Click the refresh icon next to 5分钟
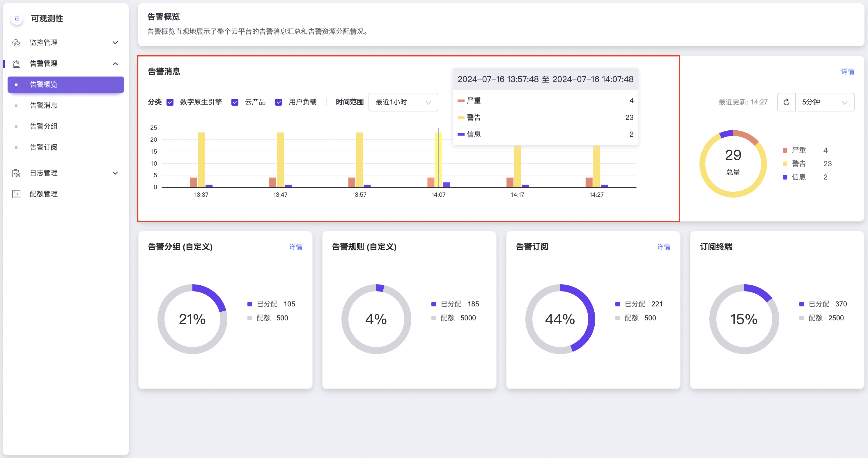Screen dimensions: 868x458 point(786,102)
